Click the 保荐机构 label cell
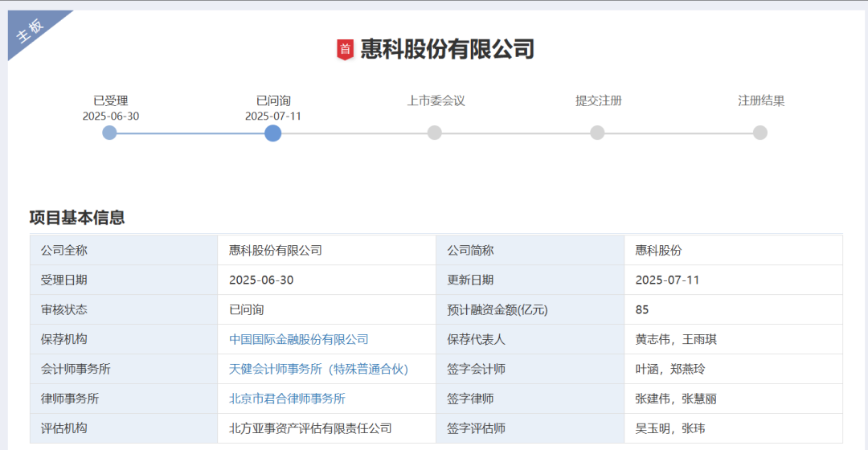This screenshot has height=450, width=868. [x=124, y=339]
